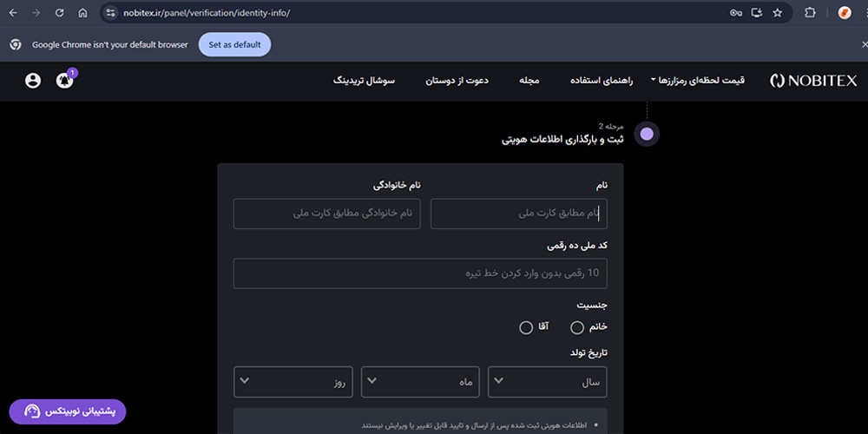This screenshot has height=434, width=868.
Task: Open the راهنمای استفاده menu item
Action: pos(602,81)
